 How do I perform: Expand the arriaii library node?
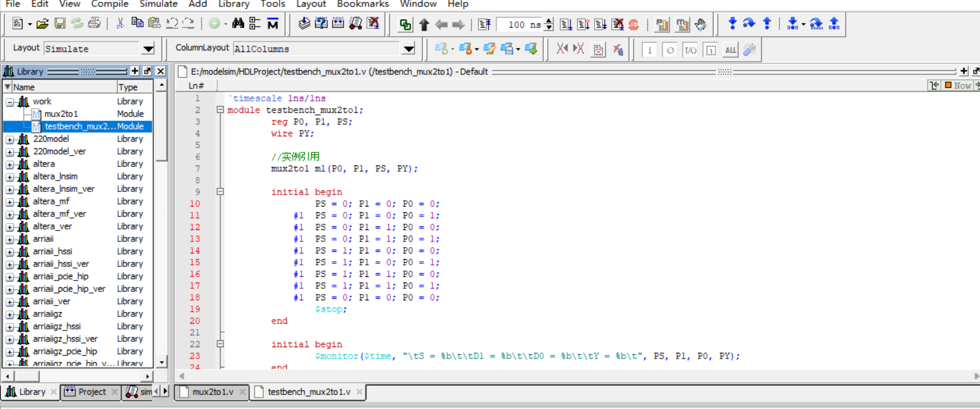(10, 239)
